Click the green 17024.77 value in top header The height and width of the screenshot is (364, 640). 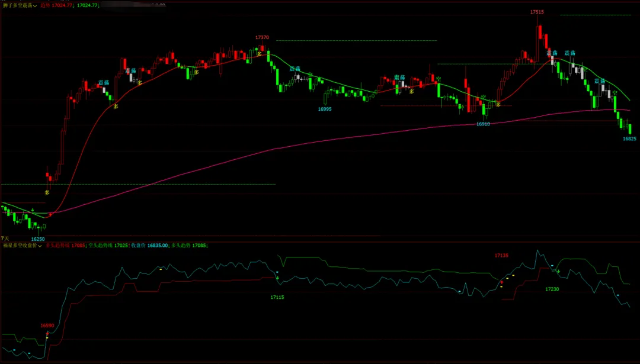click(87, 6)
